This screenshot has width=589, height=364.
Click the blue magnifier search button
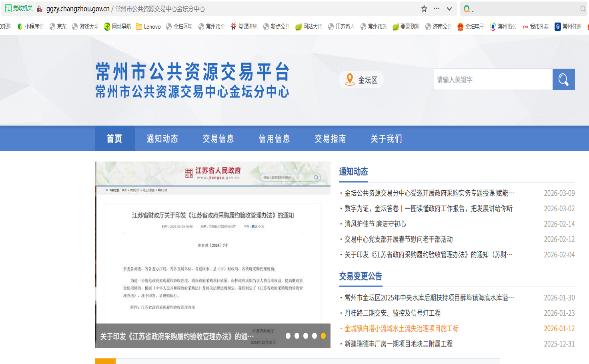563,79
